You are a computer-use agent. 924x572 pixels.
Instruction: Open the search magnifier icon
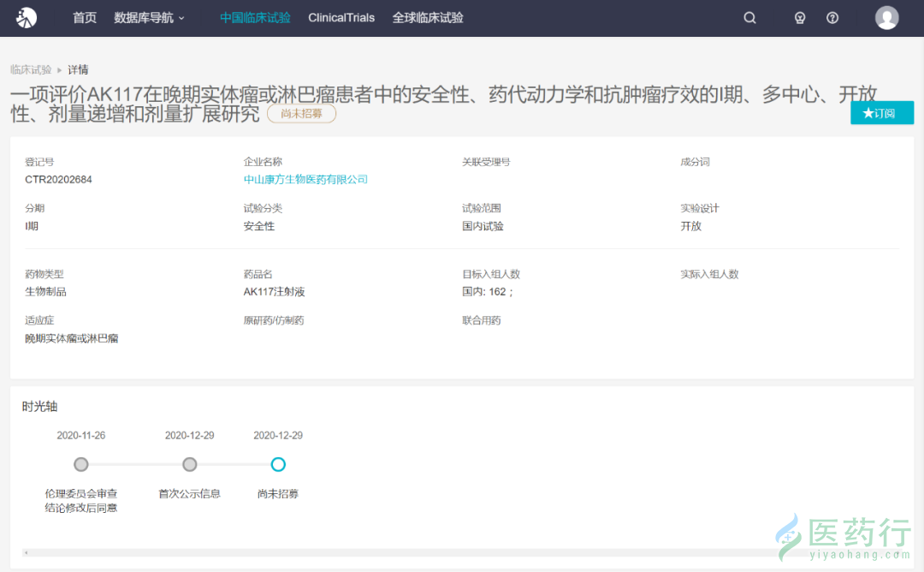point(749,18)
